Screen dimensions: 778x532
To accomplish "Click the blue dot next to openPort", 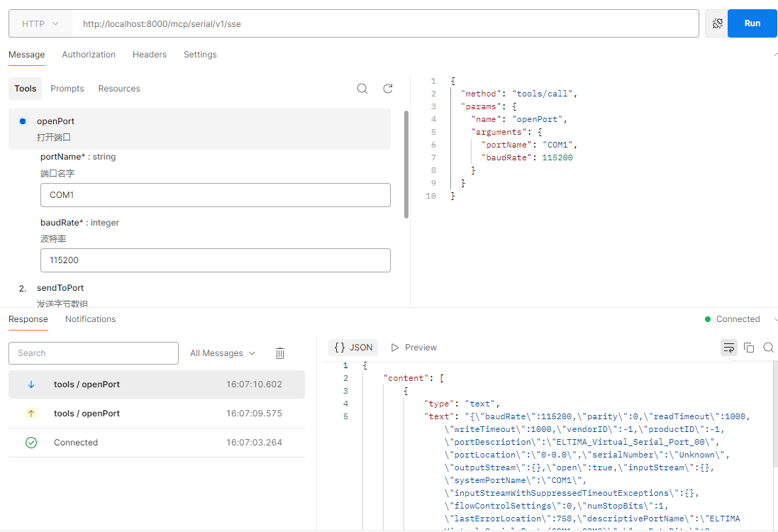I will coord(22,121).
